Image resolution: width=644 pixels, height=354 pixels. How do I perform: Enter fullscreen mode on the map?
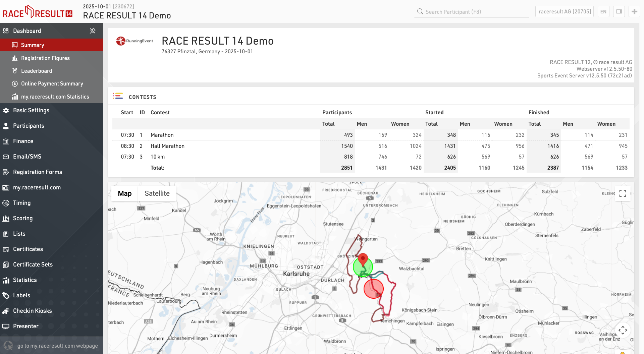click(623, 193)
